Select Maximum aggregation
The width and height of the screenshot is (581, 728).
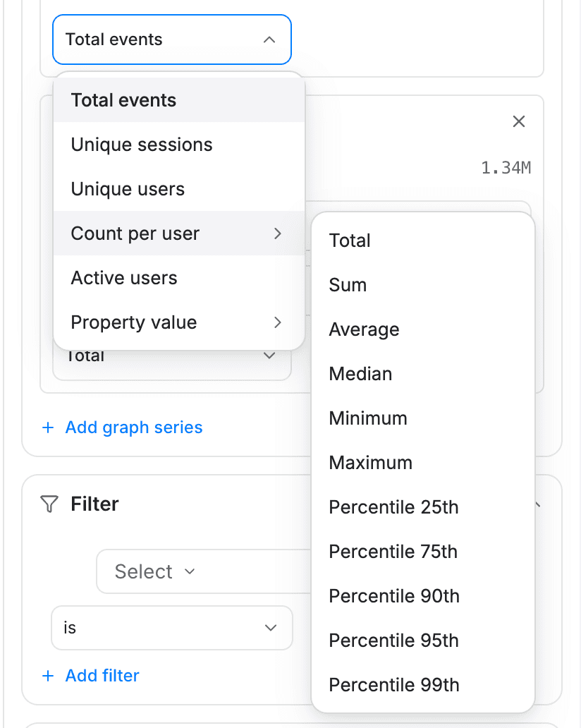tap(423, 463)
